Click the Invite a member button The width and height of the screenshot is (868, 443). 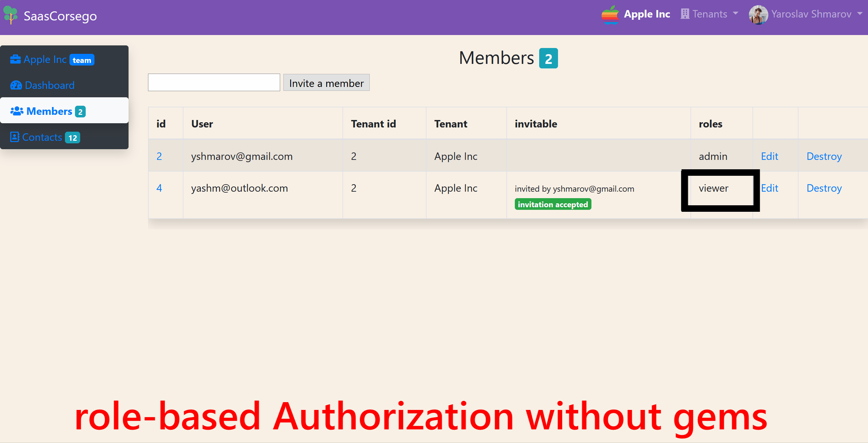(326, 82)
